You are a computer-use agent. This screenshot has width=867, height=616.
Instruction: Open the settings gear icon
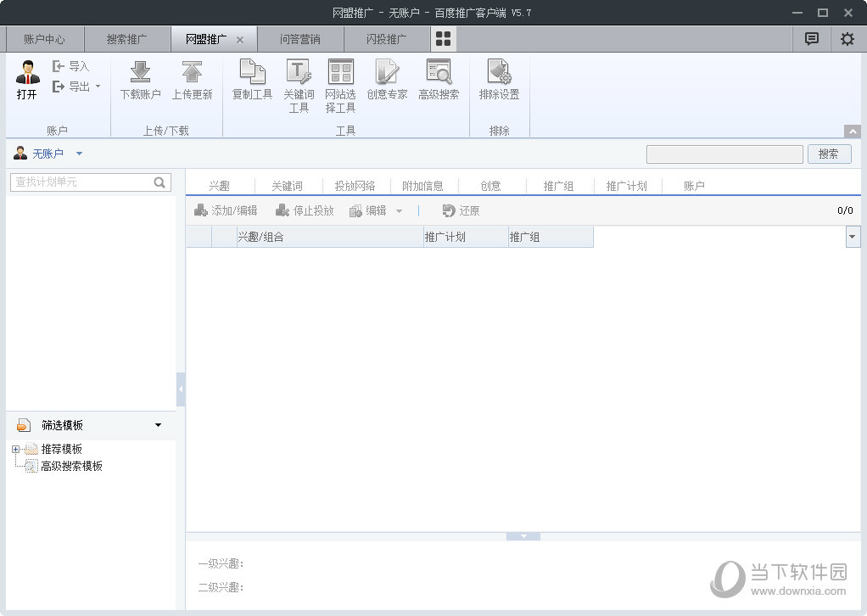click(x=847, y=39)
